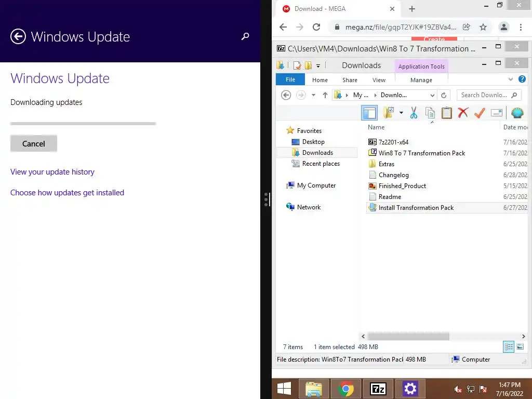Open Chrome three-dot menu
The width and height of the screenshot is (532, 399).
[521, 27]
